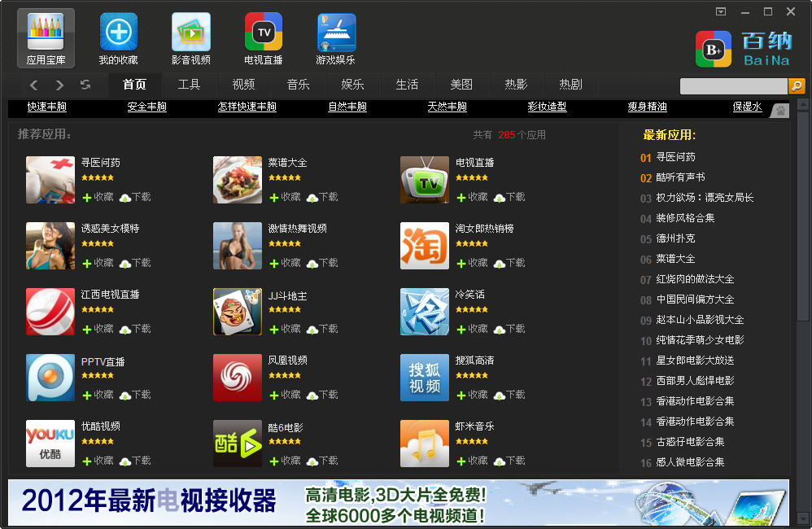Viewport: 812px width, 529px height.
Task: Download 虾米音乐 via 下载
Action: [510, 460]
